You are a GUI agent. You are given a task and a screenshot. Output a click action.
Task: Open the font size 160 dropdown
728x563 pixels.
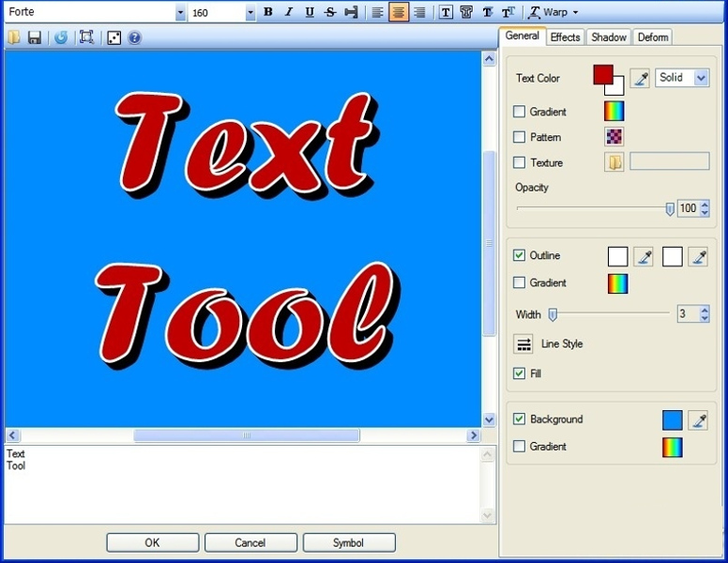pos(250,12)
